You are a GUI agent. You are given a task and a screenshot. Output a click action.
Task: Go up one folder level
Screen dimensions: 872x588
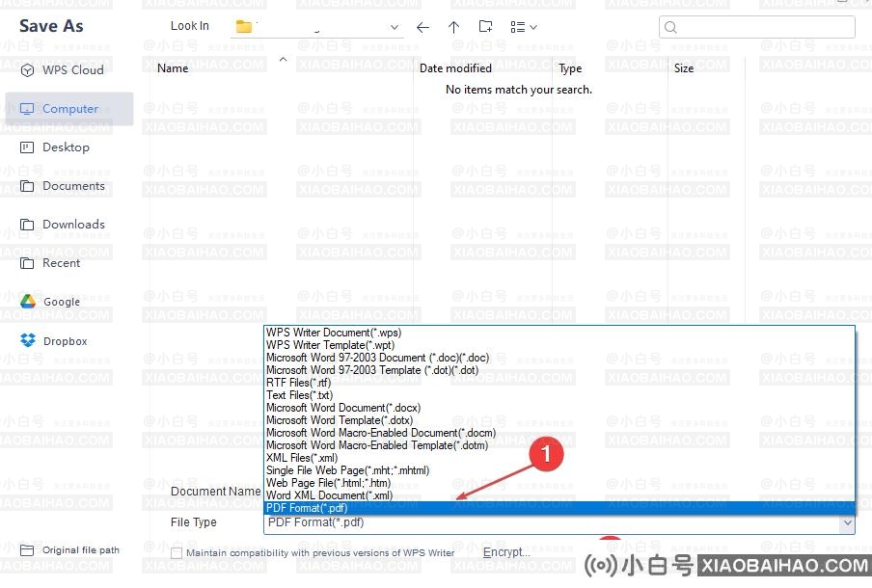(x=453, y=27)
